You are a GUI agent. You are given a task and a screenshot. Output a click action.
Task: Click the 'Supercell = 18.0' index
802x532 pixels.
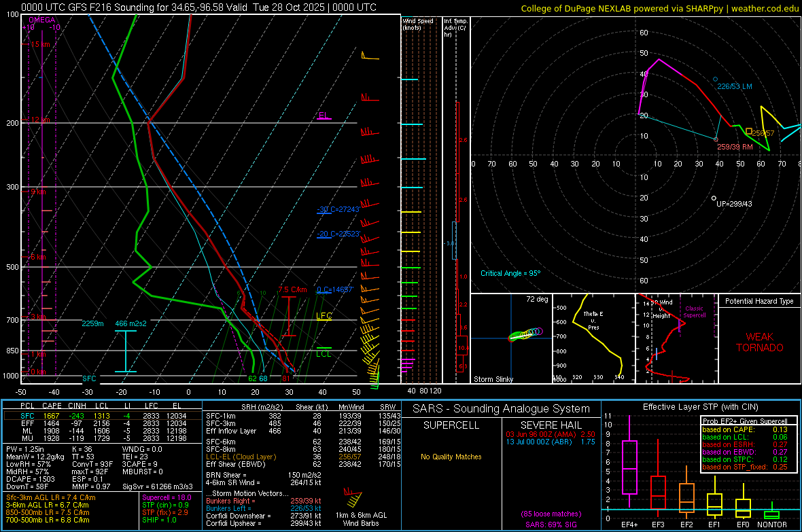click(167, 497)
